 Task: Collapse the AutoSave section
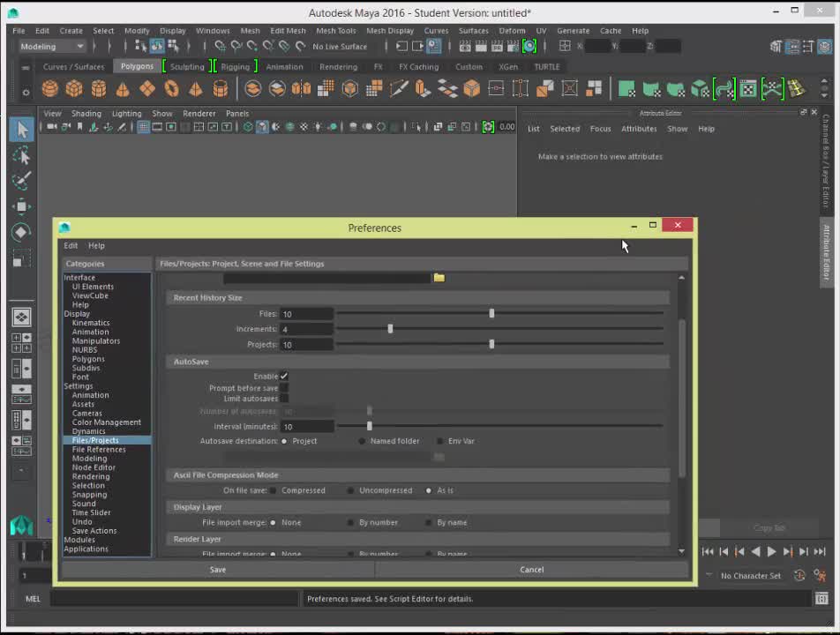click(418, 362)
